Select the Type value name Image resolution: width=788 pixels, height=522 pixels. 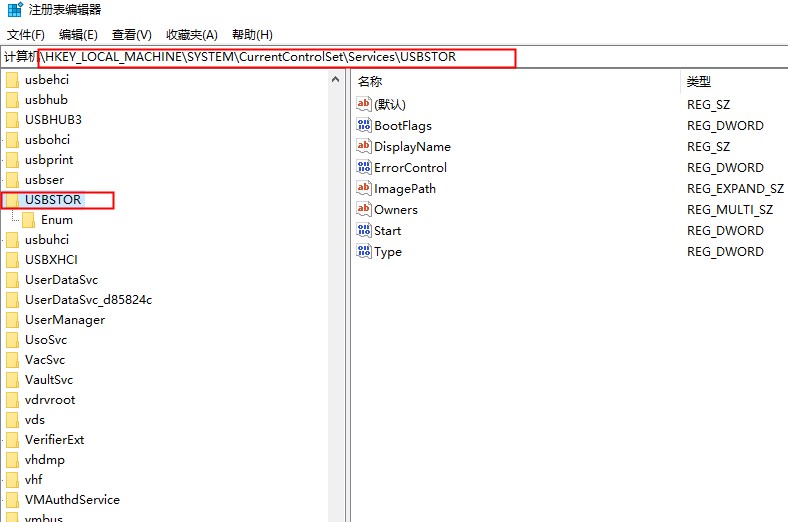tap(387, 252)
